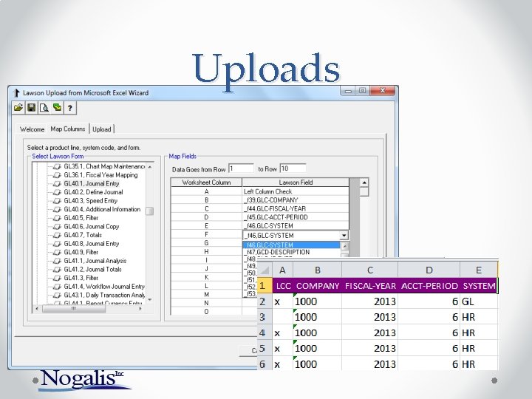Click COMPANY header cell in Excel
The height and width of the screenshot is (399, 532).
point(318,286)
